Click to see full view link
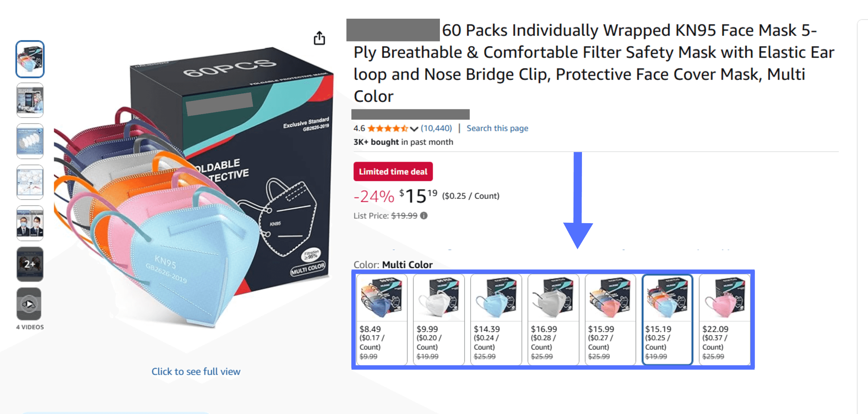Screen dimensions: 868x414 pyautogui.click(x=196, y=371)
